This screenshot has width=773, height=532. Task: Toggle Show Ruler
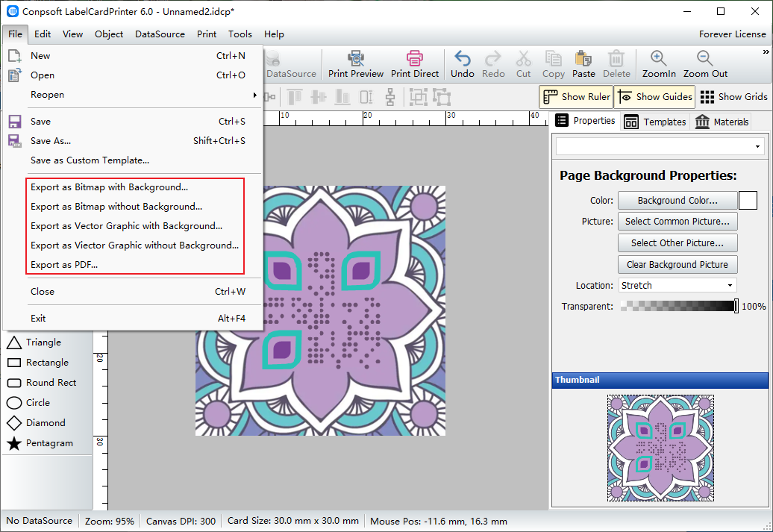(576, 97)
